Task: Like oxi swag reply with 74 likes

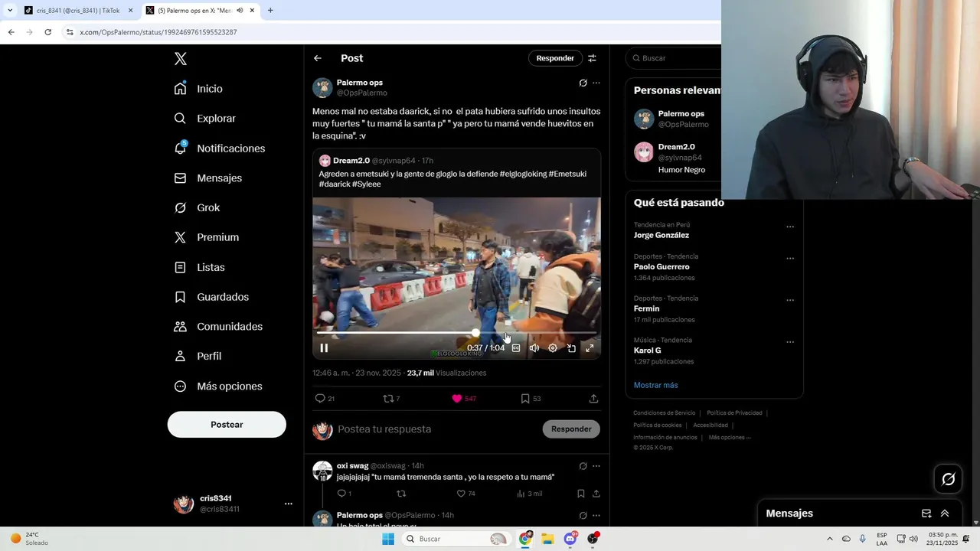Action: coord(465,494)
